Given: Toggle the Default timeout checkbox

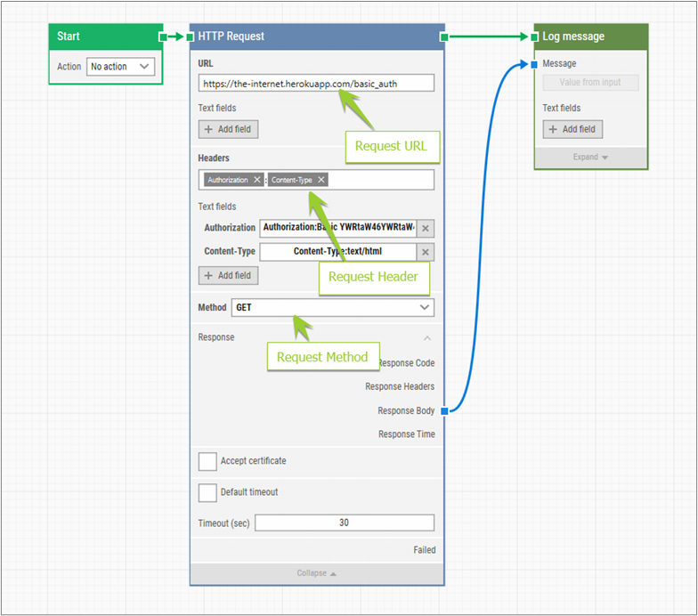Looking at the screenshot, I should point(207,492).
